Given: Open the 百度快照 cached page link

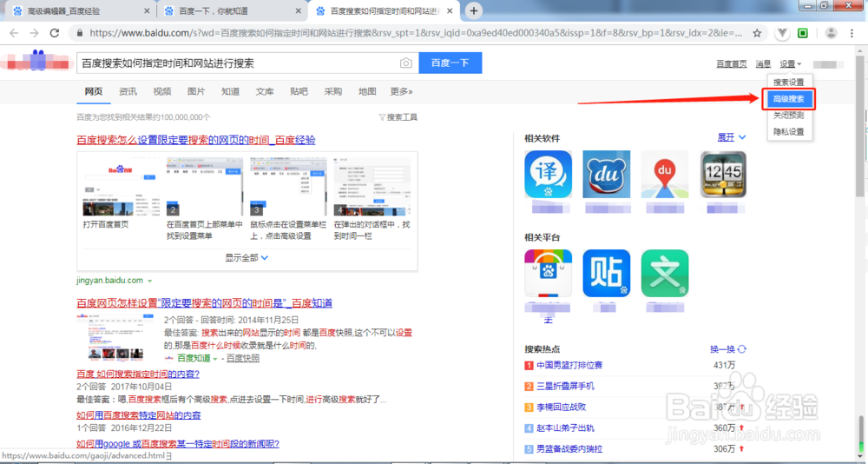Looking at the screenshot, I should tap(242, 359).
